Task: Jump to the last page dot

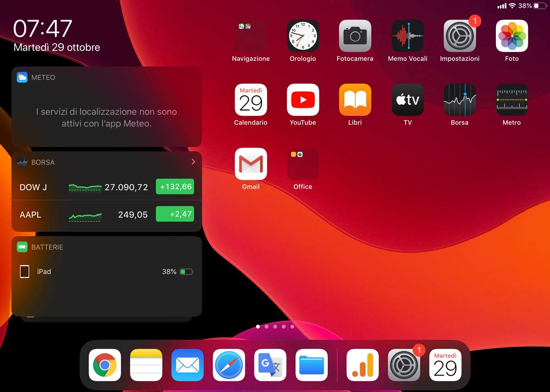Action: point(292,327)
